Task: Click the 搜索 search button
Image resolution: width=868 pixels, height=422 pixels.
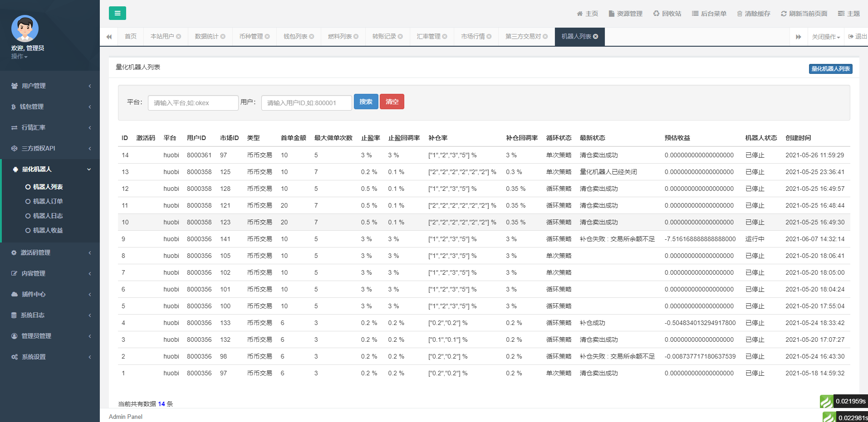Action: [366, 102]
